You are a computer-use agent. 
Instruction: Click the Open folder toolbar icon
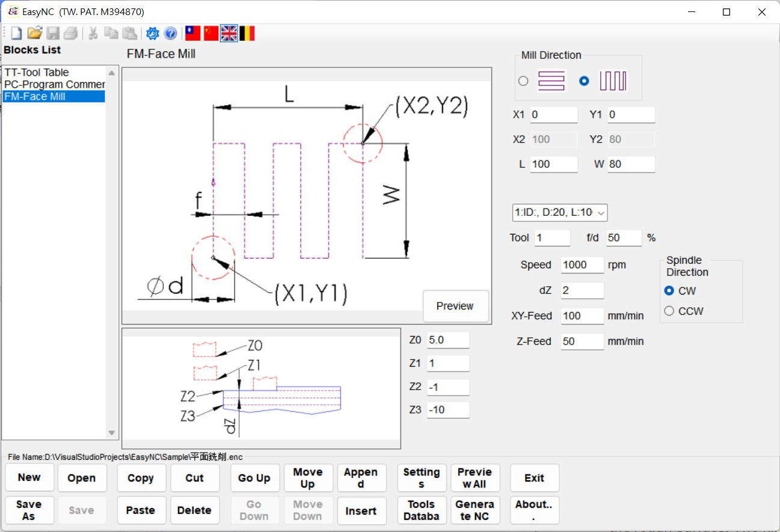tap(35, 33)
